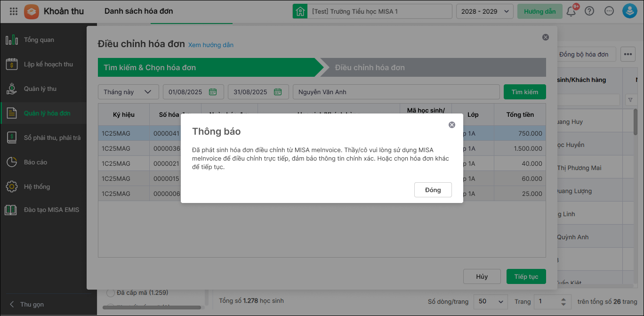The image size is (644, 316).
Task: Open the Xem hướng dẫn link
Action: [x=210, y=45]
